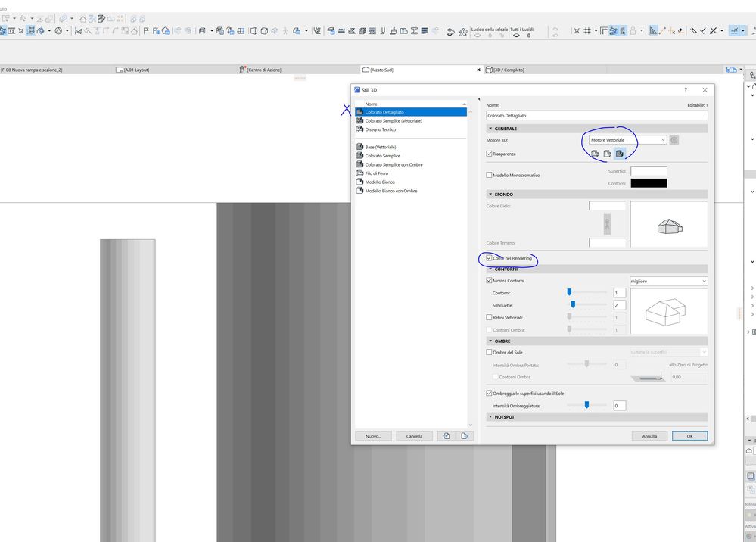The image size is (756, 542).
Task: Switch to the A.01 Layout tab
Action: coord(136,70)
